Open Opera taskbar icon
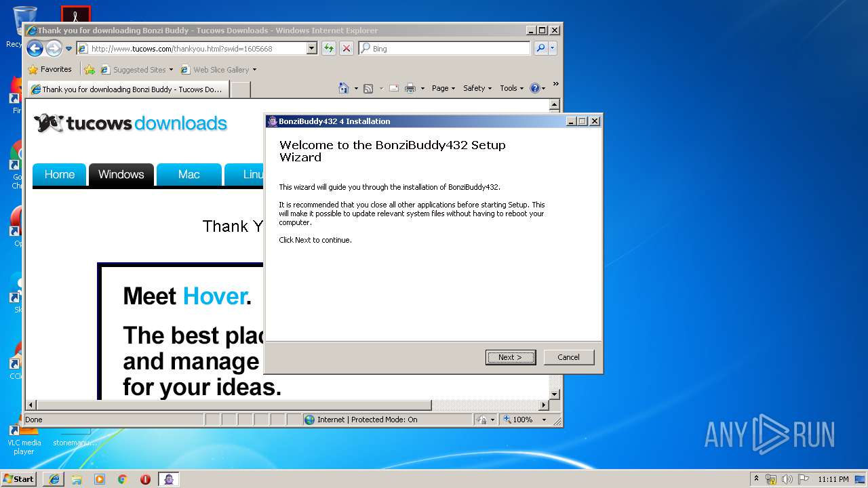The image size is (868, 488). [145, 479]
